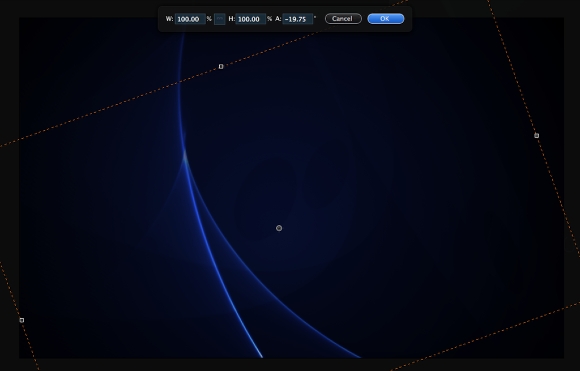
Task: Click the transform center pivot point
Action: (279, 228)
